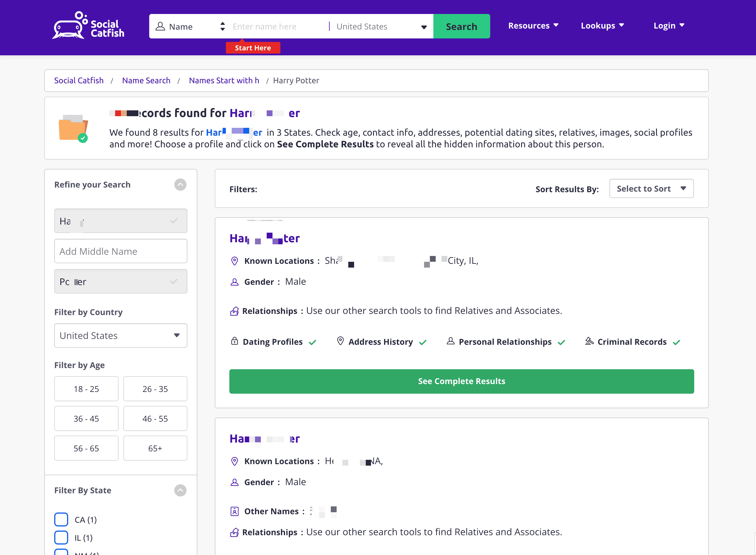This screenshot has height=555, width=756.
Task: Click See Complete Results button
Action: pyautogui.click(x=461, y=382)
